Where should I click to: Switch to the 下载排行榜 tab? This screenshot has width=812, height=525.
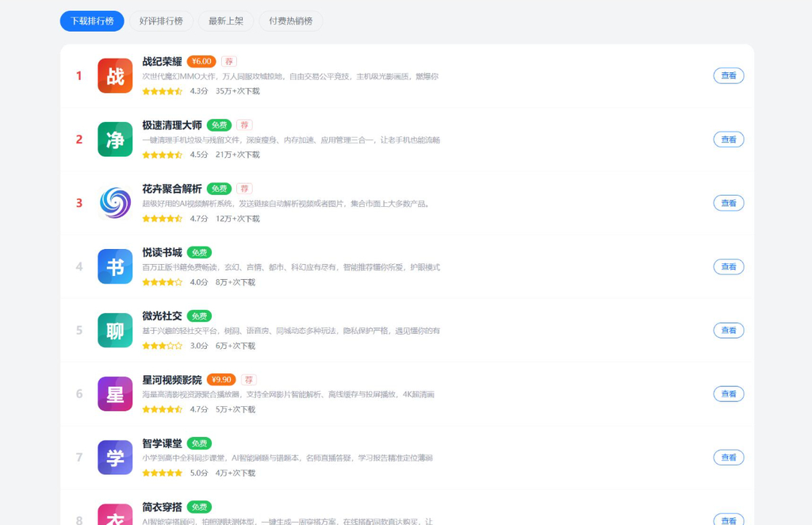92,21
